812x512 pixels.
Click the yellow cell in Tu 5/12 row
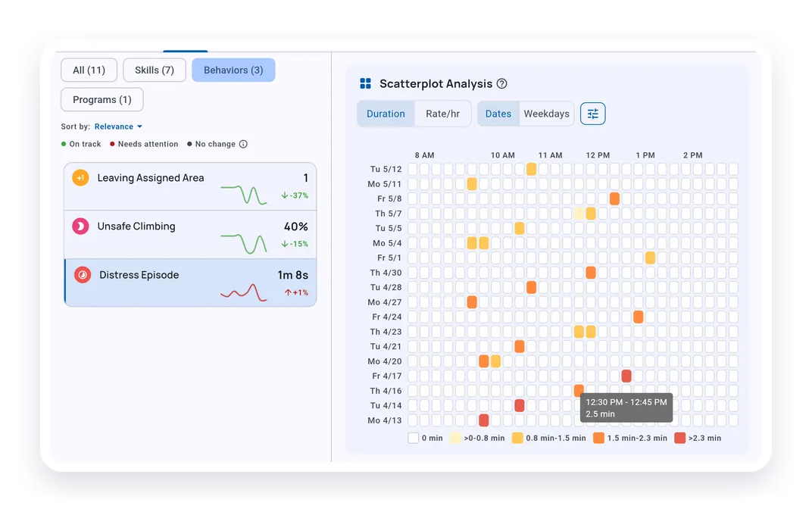click(531, 169)
